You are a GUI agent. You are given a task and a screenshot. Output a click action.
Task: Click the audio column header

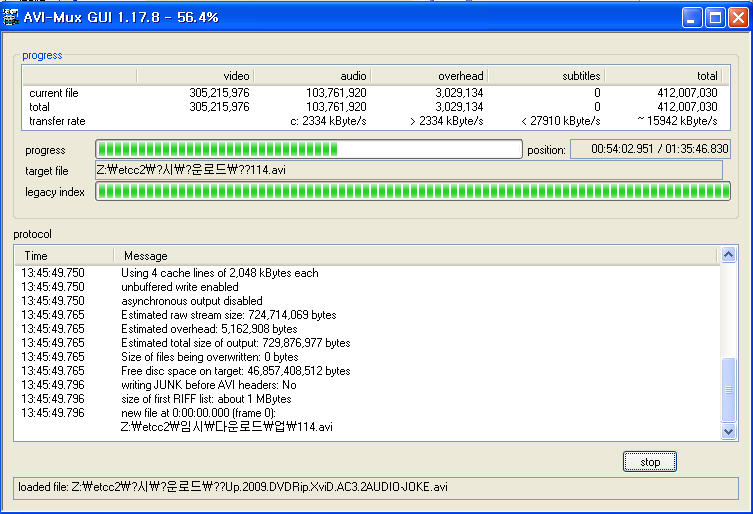312,76
